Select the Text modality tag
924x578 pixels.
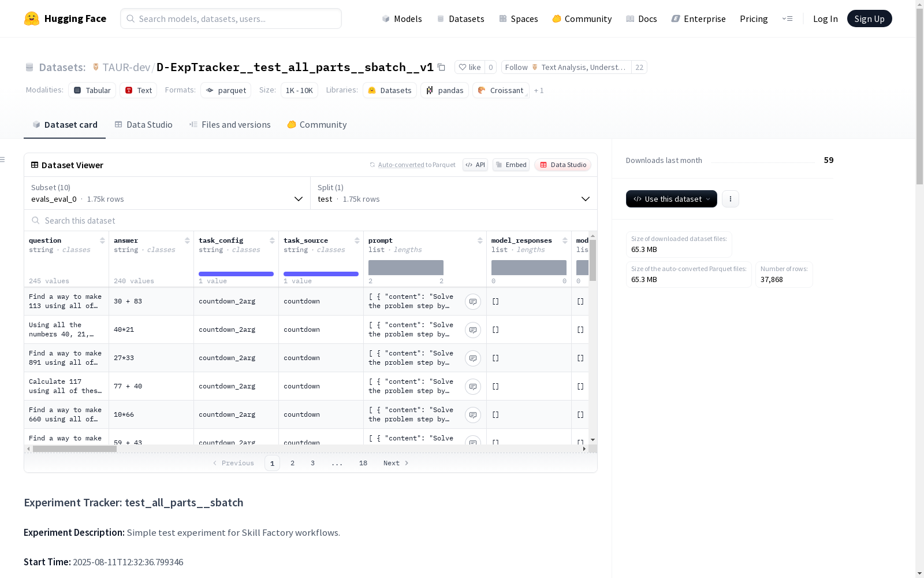[139, 90]
